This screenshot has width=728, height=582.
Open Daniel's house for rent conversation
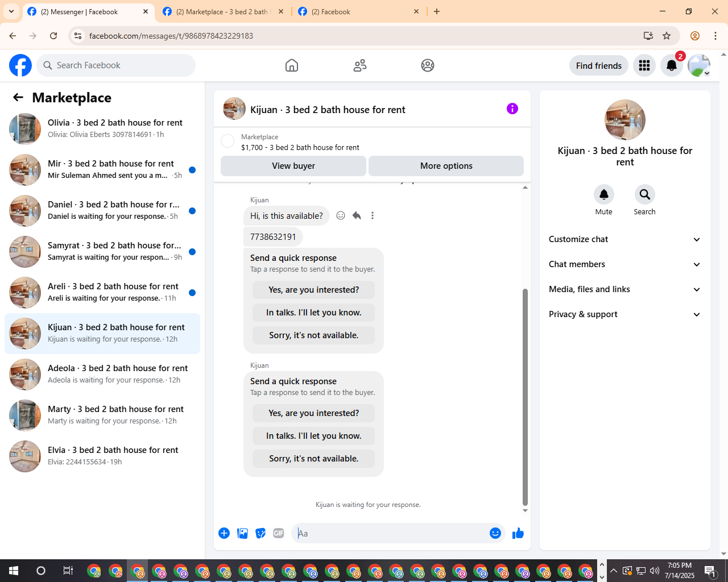[x=102, y=211]
